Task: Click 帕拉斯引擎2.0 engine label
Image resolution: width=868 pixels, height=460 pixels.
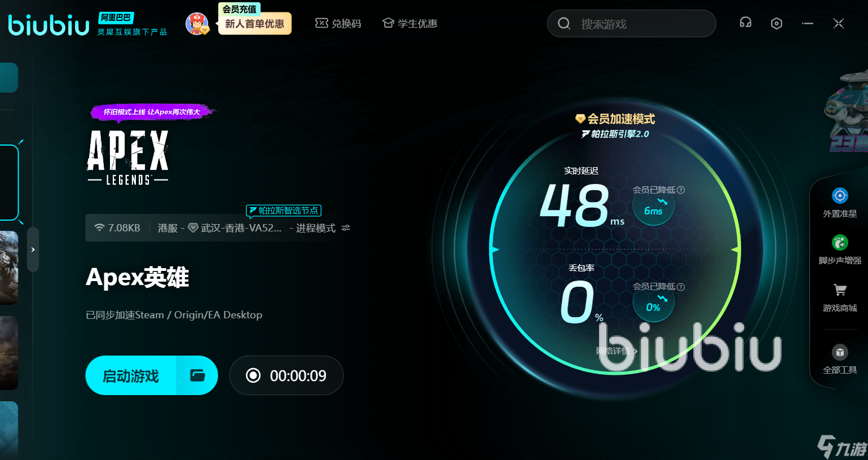Action: (615, 134)
